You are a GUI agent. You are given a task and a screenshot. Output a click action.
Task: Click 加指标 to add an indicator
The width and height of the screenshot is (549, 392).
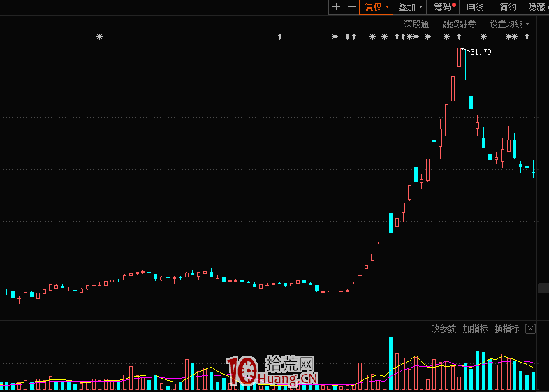click(x=475, y=328)
